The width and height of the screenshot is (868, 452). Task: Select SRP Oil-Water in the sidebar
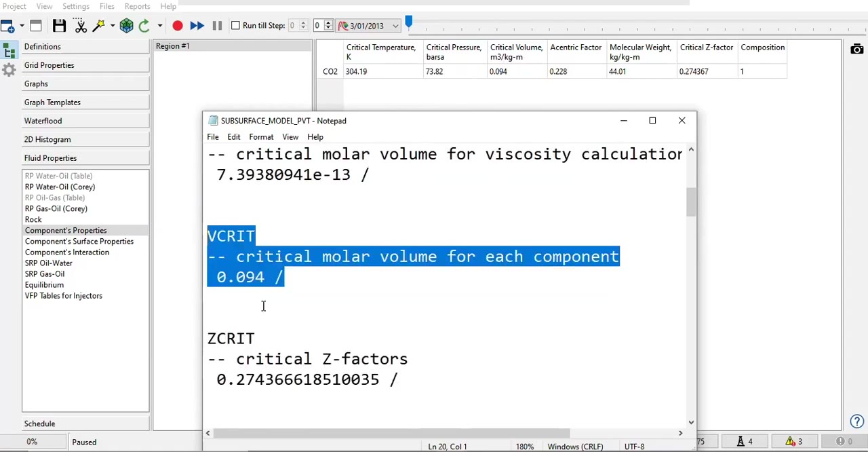point(48,263)
